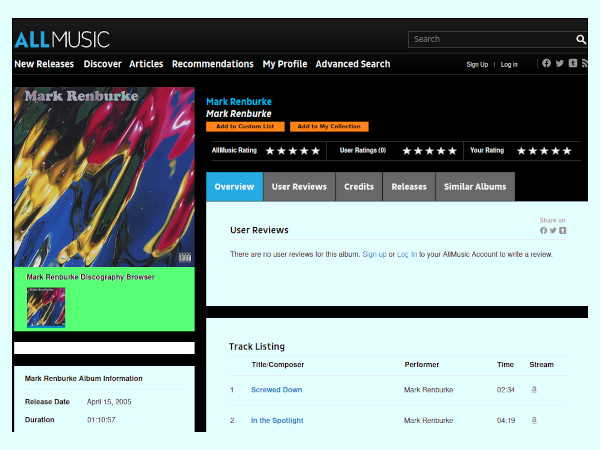Switch to the Overview tab

(x=234, y=187)
